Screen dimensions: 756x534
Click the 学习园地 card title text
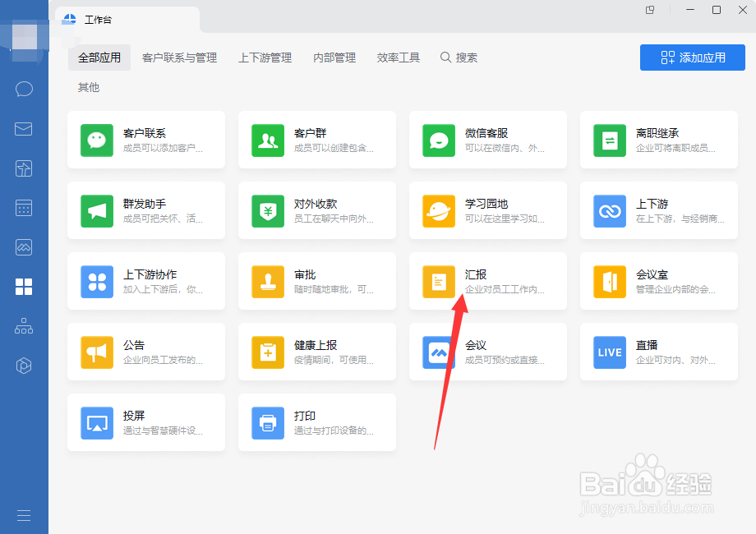click(486, 204)
